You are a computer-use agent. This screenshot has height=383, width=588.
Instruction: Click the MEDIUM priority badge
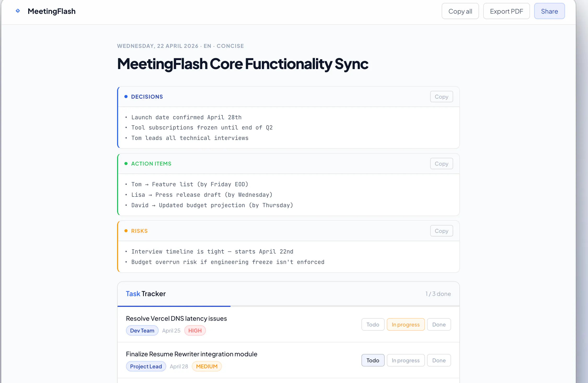point(207,366)
